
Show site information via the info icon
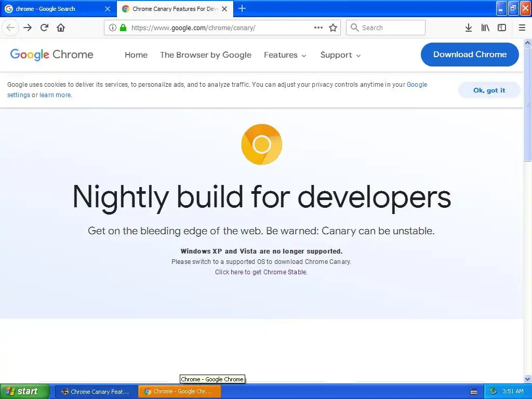113,28
